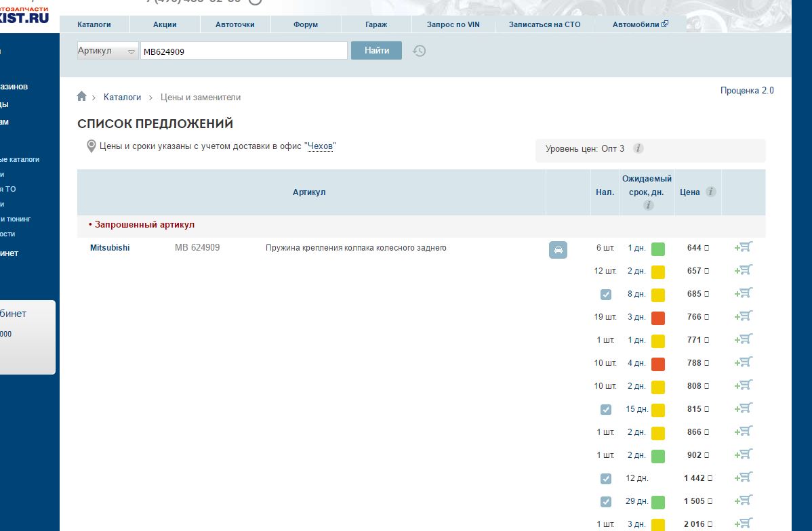Image resolution: width=812 pixels, height=531 pixels.
Task: Add the 766 price offer to cart
Action: click(x=744, y=317)
